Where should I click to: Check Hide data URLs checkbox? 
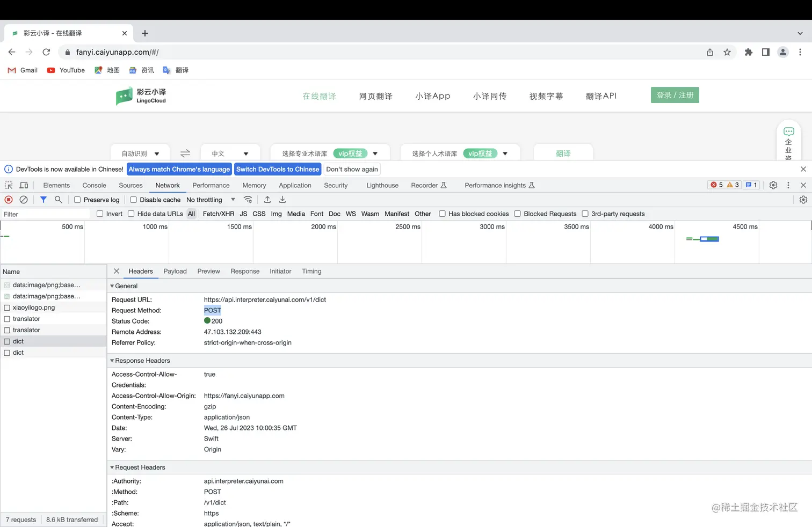coord(131,214)
